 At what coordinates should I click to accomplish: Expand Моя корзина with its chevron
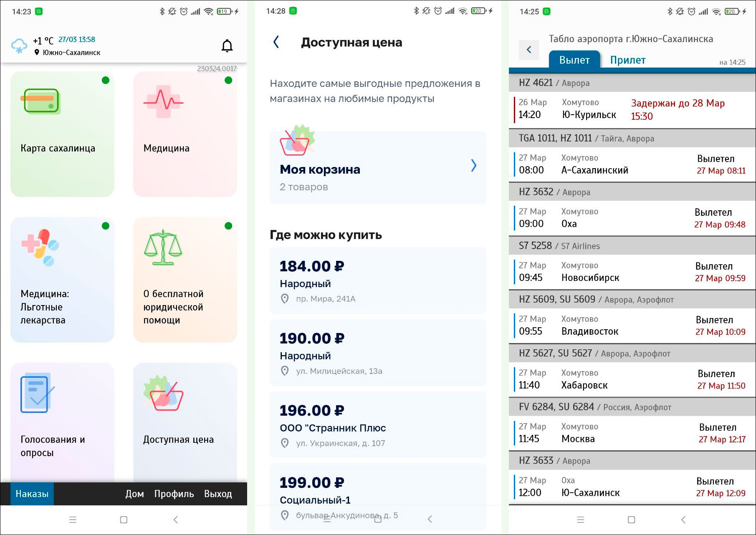click(474, 166)
